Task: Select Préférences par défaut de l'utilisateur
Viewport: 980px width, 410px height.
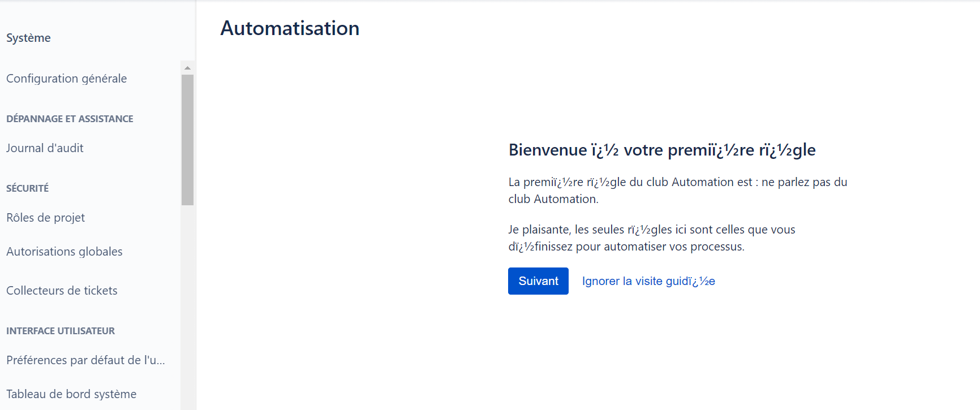Action: click(85, 360)
